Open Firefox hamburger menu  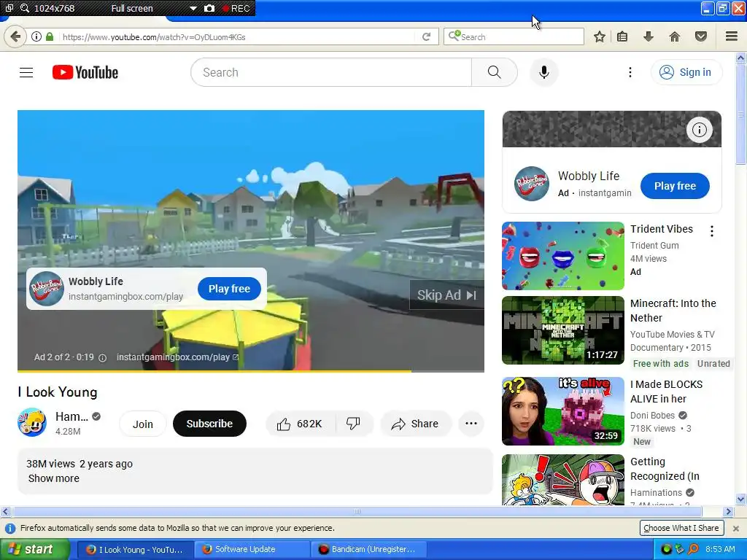click(731, 36)
